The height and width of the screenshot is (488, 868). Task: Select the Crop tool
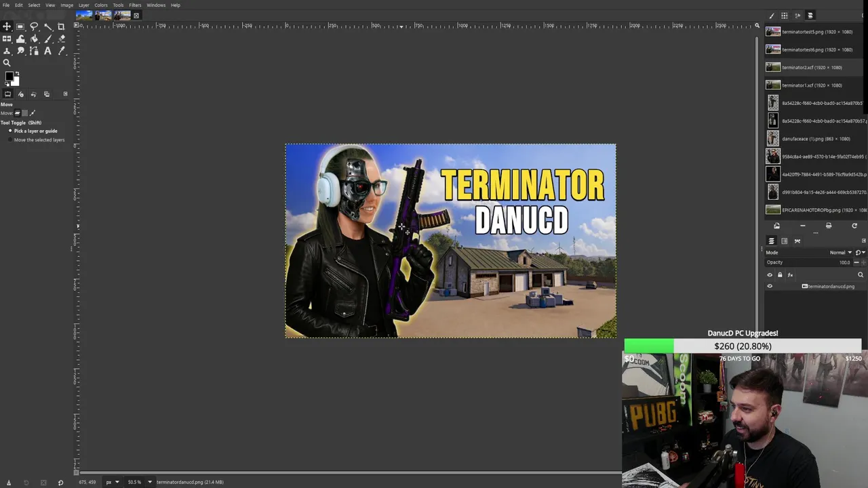[x=61, y=26]
